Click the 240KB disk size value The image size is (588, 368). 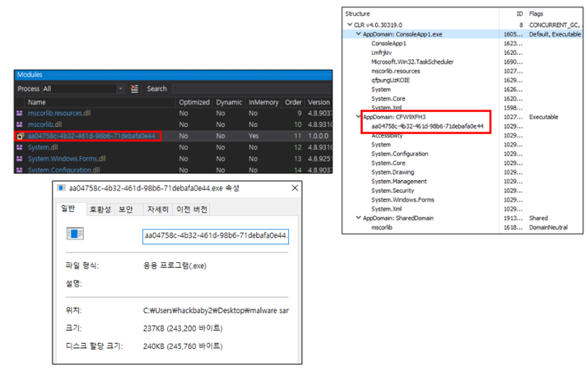(183, 346)
